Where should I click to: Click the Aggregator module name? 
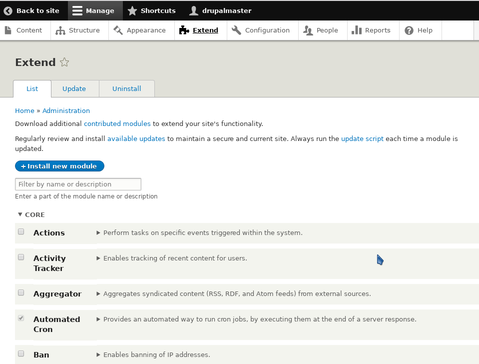(57, 294)
